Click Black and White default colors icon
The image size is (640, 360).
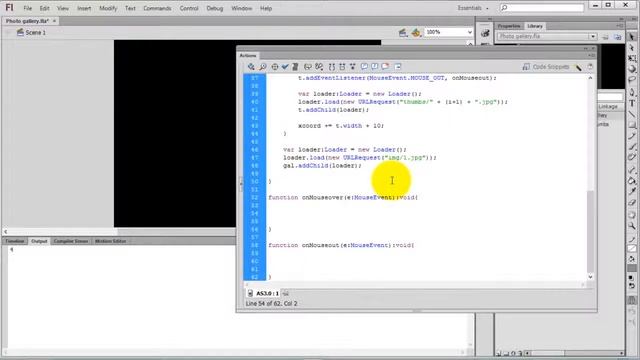coord(631,278)
